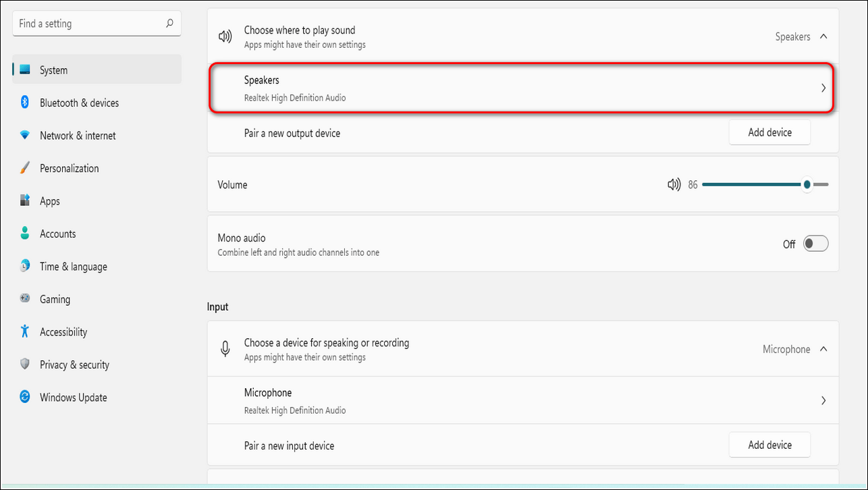Click the search magnifier icon

pyautogui.click(x=169, y=24)
